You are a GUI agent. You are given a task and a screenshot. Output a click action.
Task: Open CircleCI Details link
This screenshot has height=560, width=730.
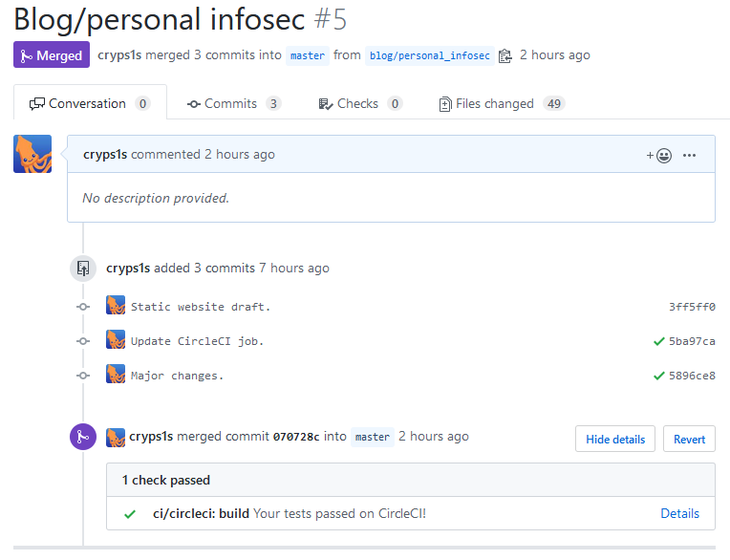679,513
